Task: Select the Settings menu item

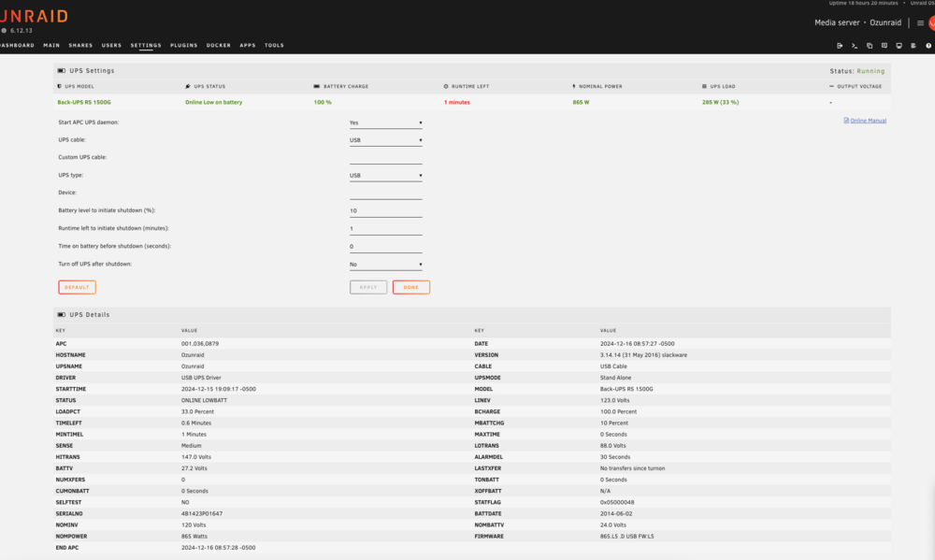Action: point(146,45)
